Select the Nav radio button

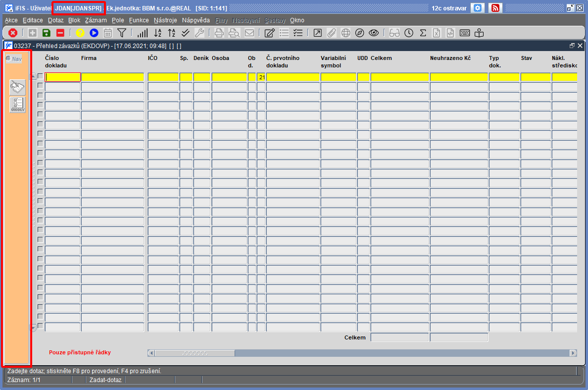(x=8, y=58)
